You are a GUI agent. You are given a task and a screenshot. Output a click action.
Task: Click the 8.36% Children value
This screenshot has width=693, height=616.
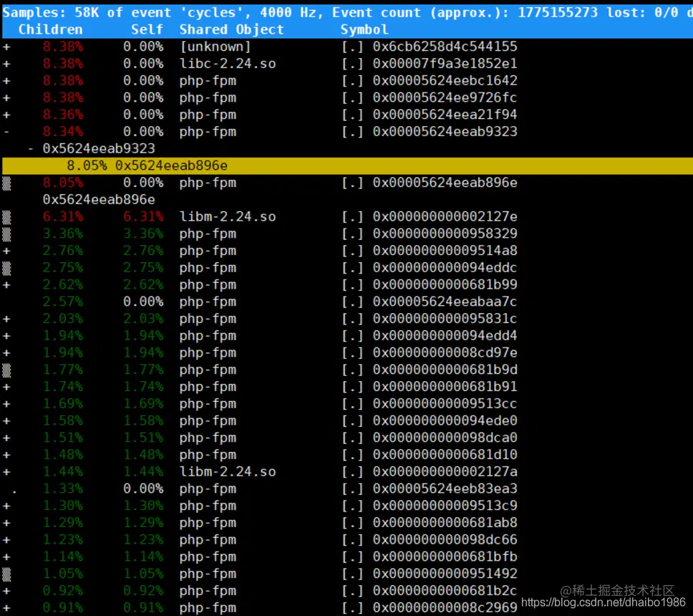(x=63, y=115)
